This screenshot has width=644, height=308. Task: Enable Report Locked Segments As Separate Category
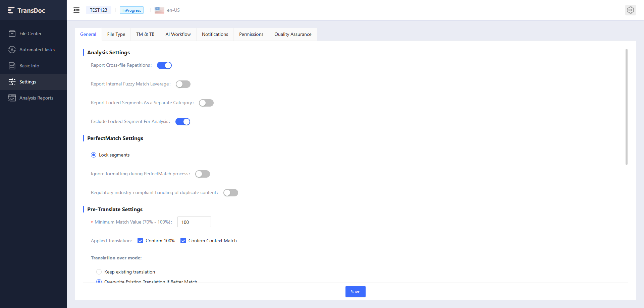(206, 103)
